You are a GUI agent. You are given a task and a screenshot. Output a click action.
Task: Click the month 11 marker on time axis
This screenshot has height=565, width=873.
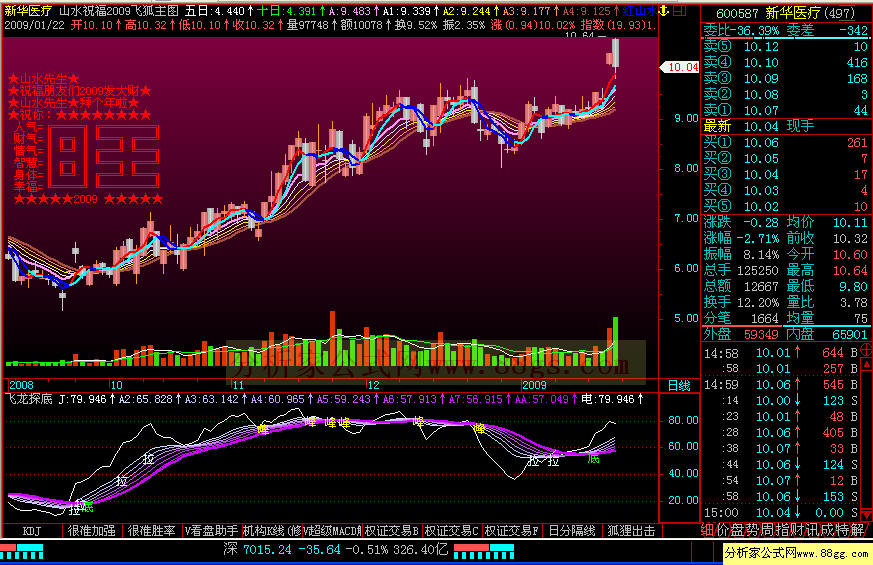point(238,385)
